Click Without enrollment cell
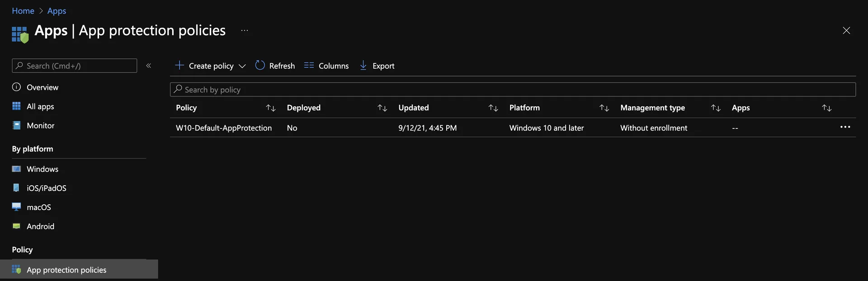 [x=654, y=128]
